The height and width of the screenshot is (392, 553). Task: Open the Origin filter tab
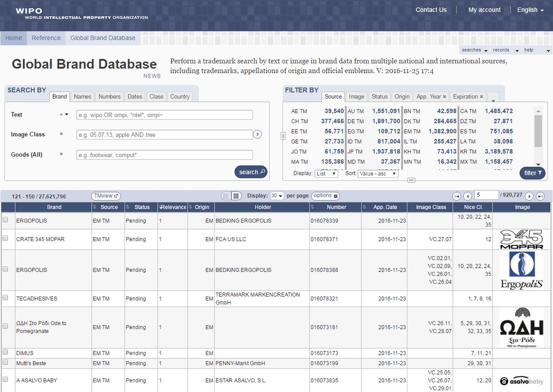tap(402, 97)
